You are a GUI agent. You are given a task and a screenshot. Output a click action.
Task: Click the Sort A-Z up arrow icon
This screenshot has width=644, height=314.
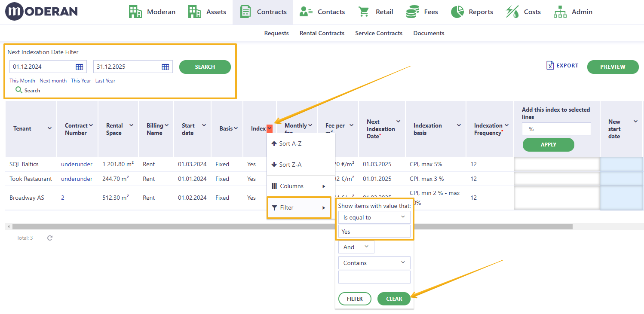(x=274, y=143)
